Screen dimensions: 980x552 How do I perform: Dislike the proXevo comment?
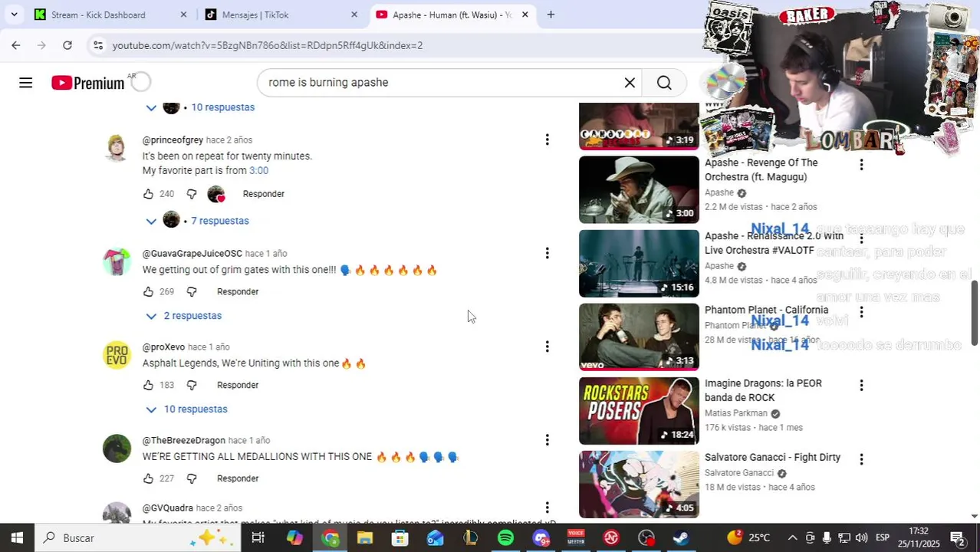[192, 386]
